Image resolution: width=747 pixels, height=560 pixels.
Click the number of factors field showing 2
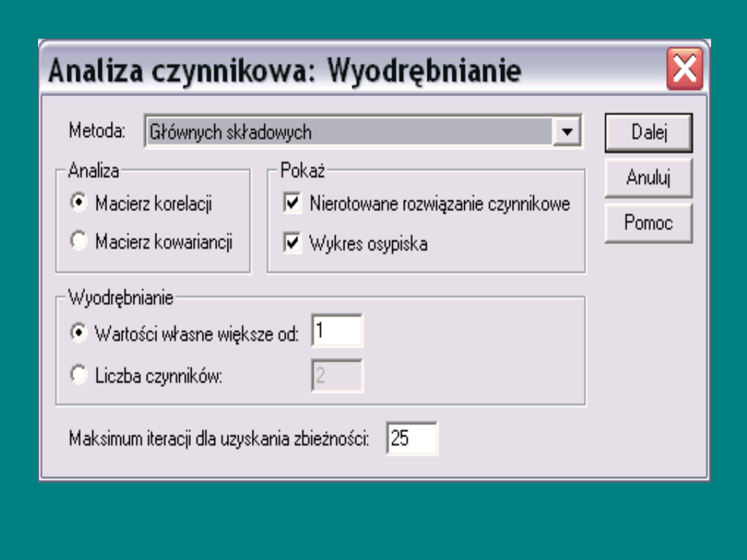click(x=337, y=376)
